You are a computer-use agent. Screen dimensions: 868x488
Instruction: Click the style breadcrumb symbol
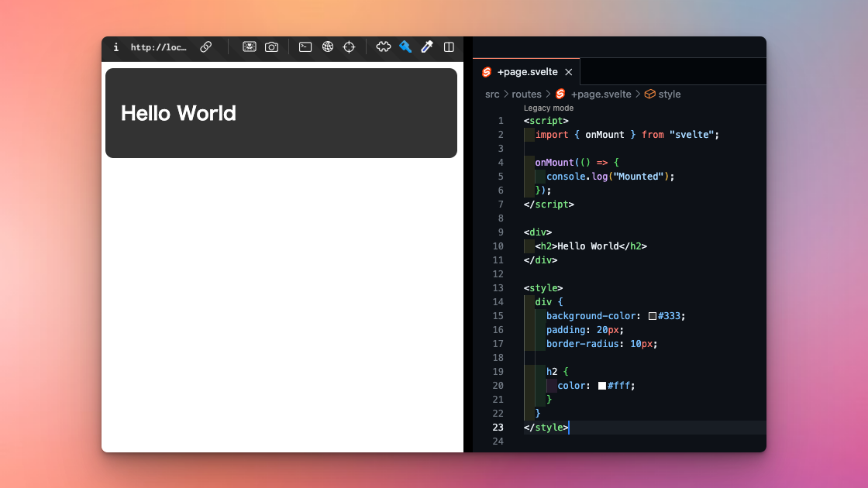coord(670,94)
